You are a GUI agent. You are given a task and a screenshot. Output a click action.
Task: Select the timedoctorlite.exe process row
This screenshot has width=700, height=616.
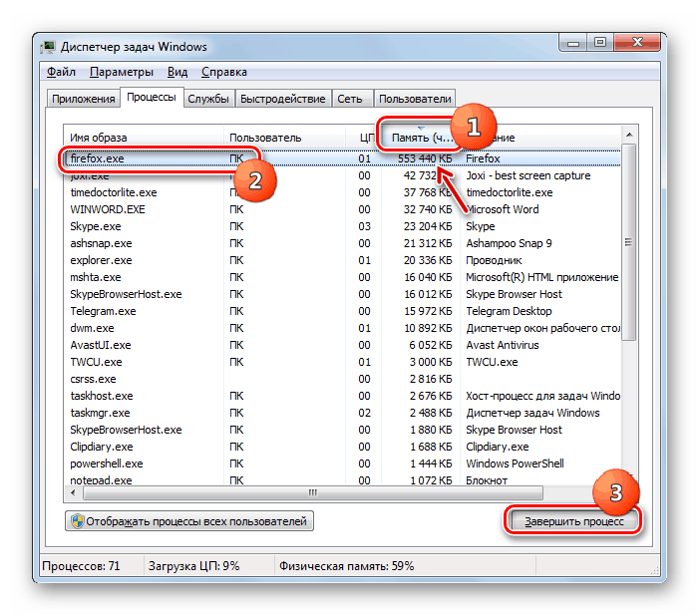click(342, 192)
